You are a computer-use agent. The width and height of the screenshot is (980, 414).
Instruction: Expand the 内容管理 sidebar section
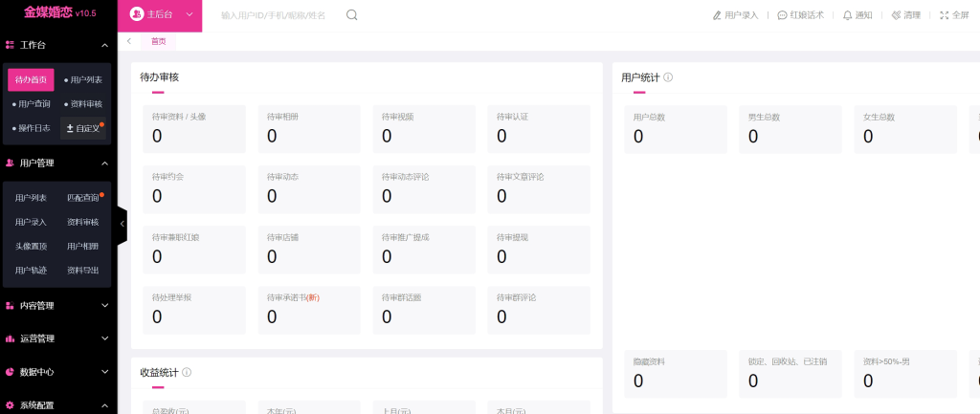coord(105,306)
